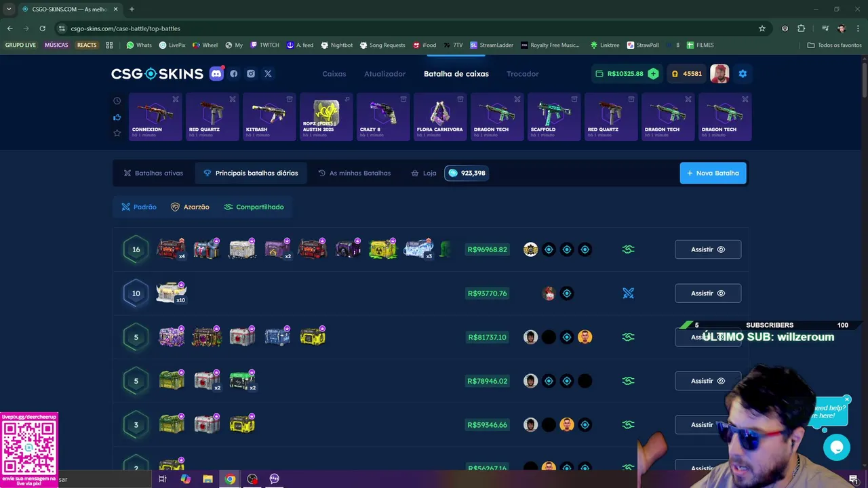Filter by Compartilhado mode

[254, 207]
